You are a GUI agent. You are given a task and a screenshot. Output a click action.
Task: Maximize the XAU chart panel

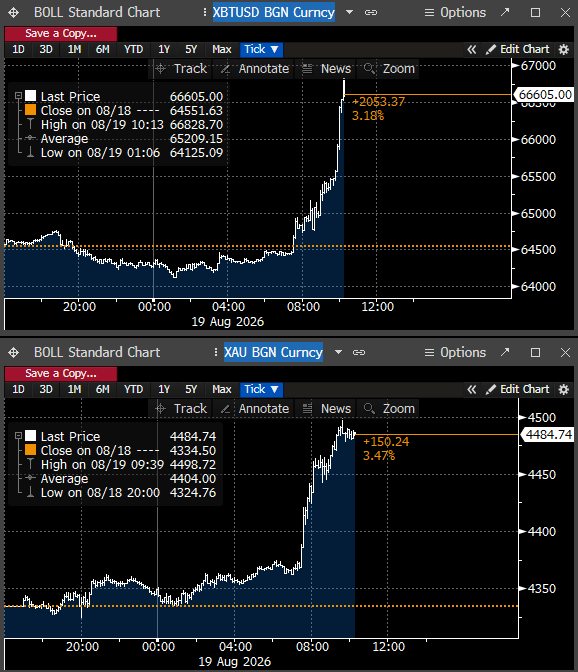tap(535, 352)
